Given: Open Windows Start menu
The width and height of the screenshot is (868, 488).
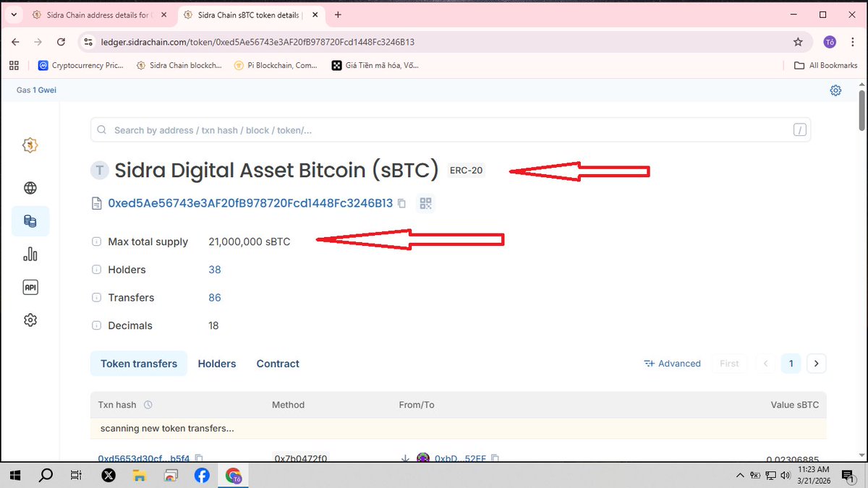Looking at the screenshot, I should pos(14,475).
